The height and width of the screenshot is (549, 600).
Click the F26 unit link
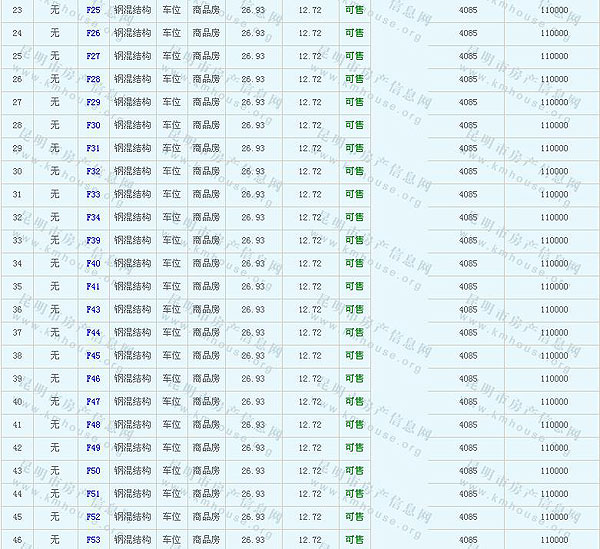(x=93, y=33)
